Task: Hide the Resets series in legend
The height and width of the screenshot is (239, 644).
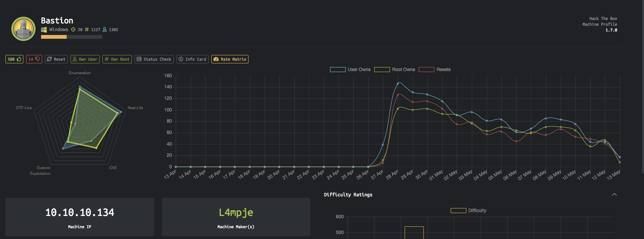Action: pos(435,70)
